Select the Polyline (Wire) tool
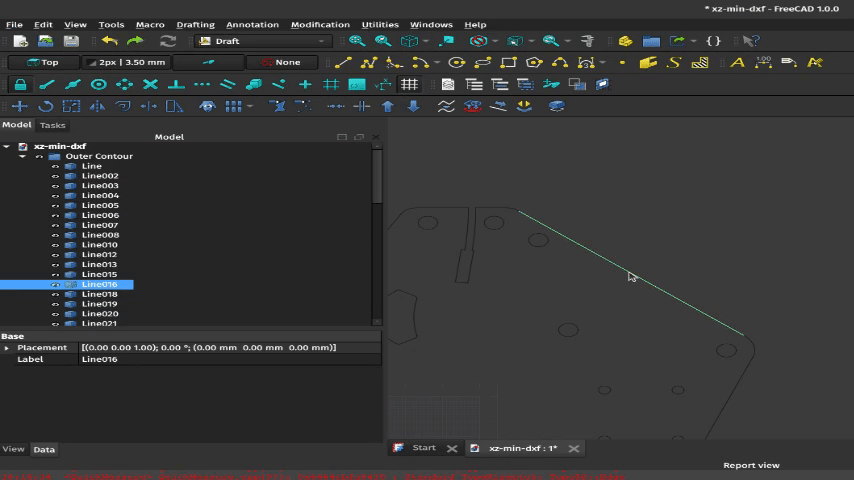 [369, 63]
